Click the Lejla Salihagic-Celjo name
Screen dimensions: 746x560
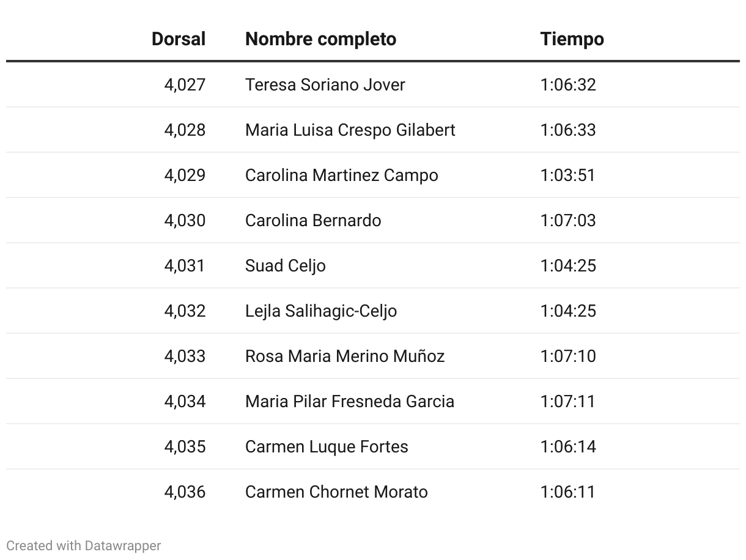321,311
